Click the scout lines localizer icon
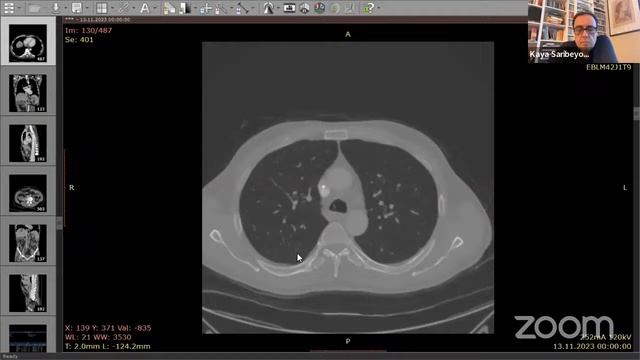 [268, 8]
